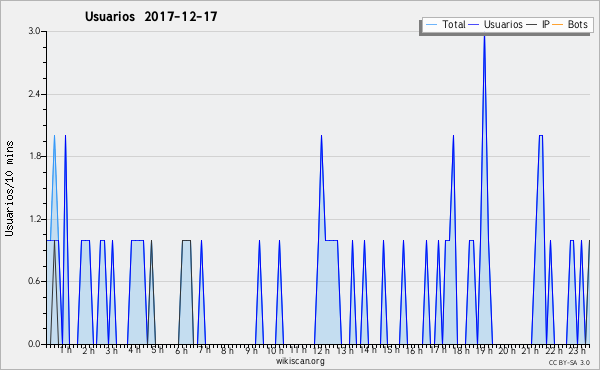
Task: Click the '21 h' x-axis label
Action: pos(530,350)
